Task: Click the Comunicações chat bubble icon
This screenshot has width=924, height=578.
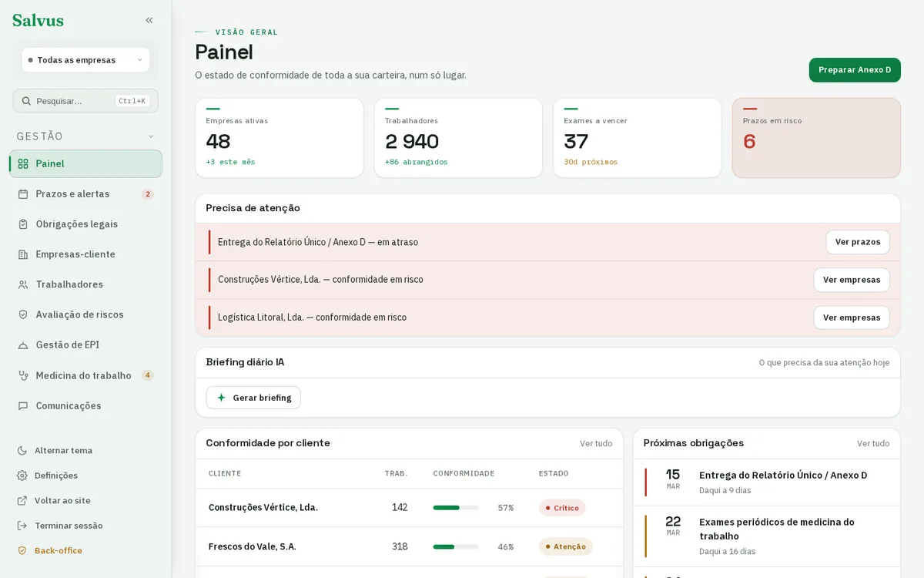Action: click(x=23, y=405)
